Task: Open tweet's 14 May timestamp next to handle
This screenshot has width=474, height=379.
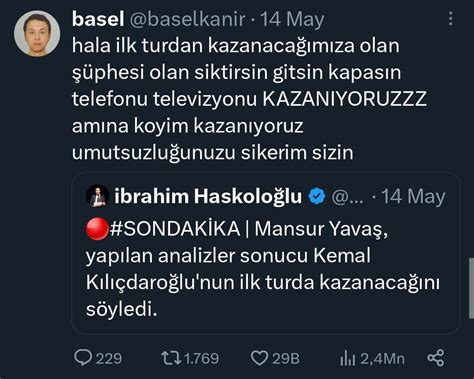Action: (292, 19)
